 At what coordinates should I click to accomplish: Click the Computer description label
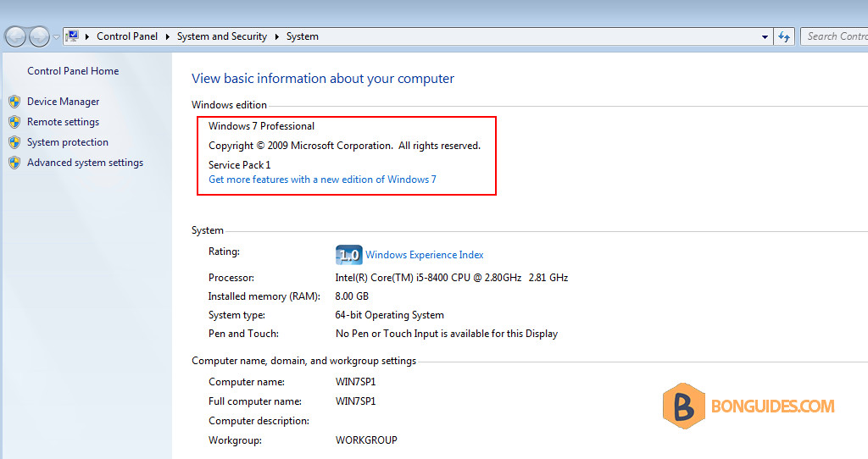pos(259,421)
